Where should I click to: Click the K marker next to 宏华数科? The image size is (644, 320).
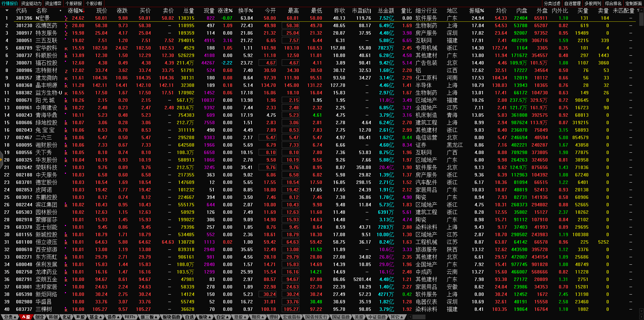tap(66, 49)
